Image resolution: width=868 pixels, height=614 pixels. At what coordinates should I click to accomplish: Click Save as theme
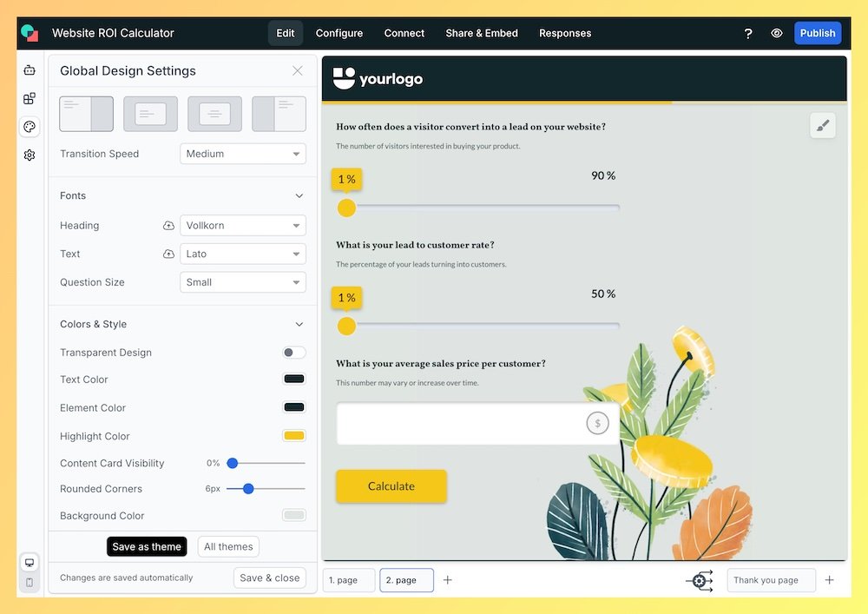147,546
